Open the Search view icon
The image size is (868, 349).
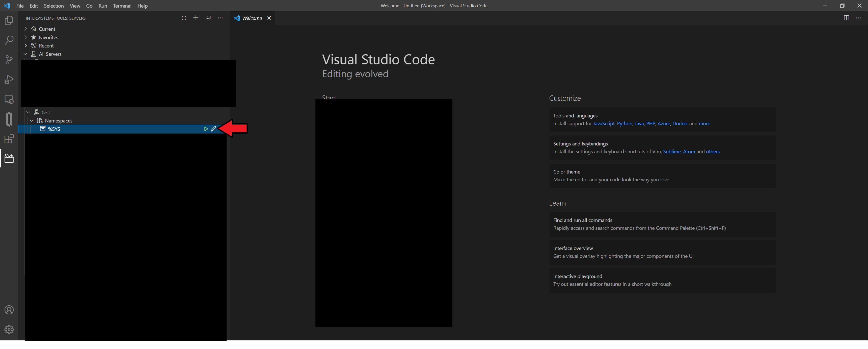(x=9, y=40)
